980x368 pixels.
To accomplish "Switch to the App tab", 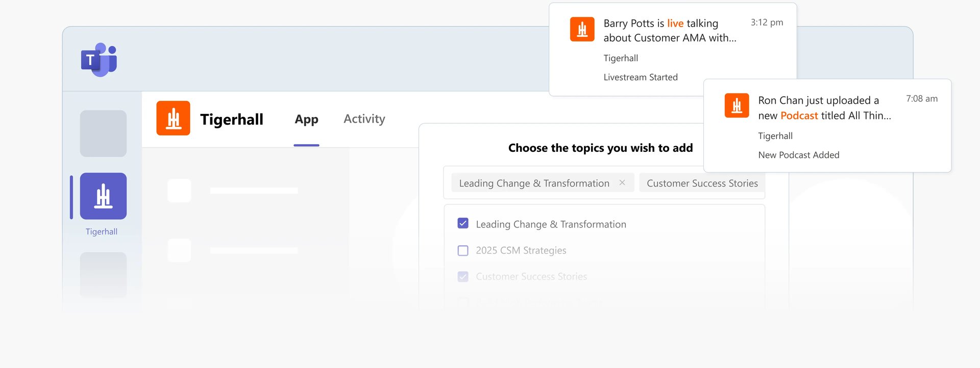I will pos(306,119).
